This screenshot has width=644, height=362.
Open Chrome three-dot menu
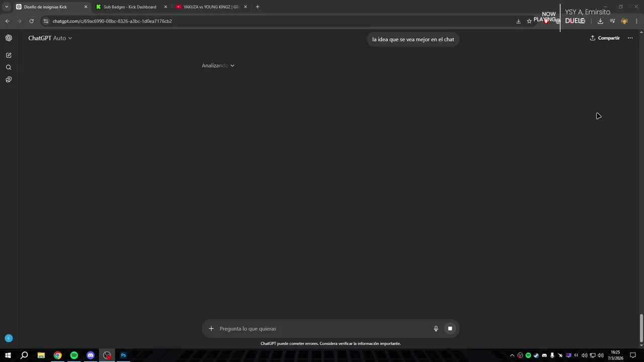click(x=636, y=21)
